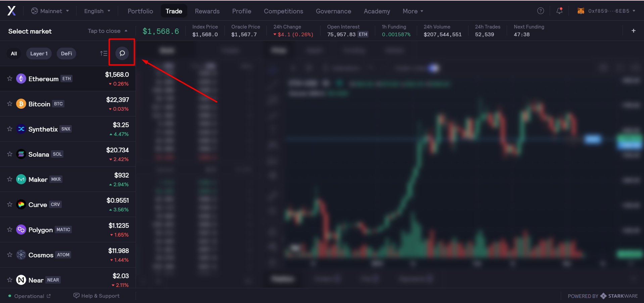Click the Cosmos price $11.988
This screenshot has height=303, width=644.
click(118, 251)
